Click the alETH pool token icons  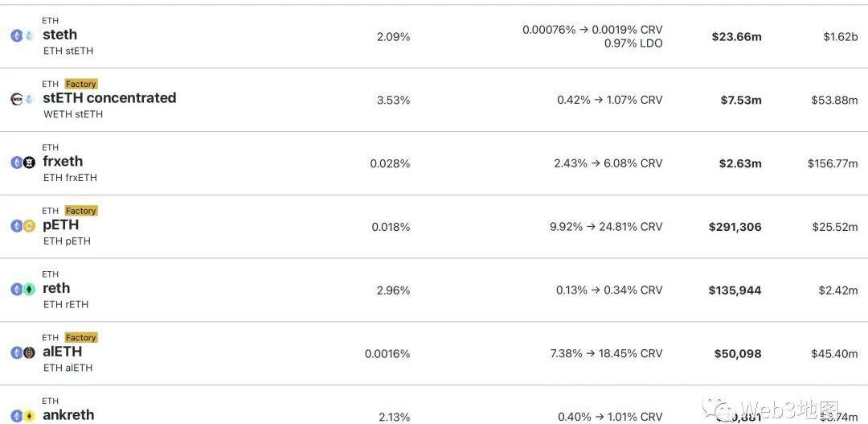pyautogui.click(x=23, y=352)
